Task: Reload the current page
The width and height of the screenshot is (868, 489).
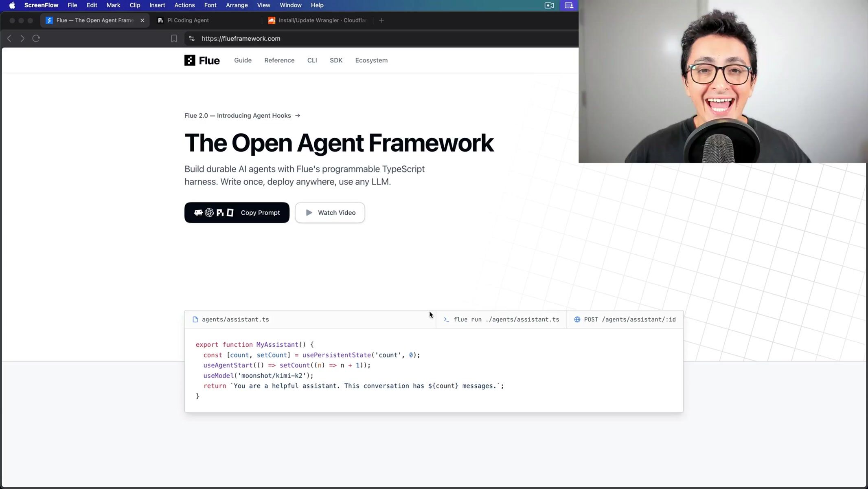Action: tap(36, 38)
